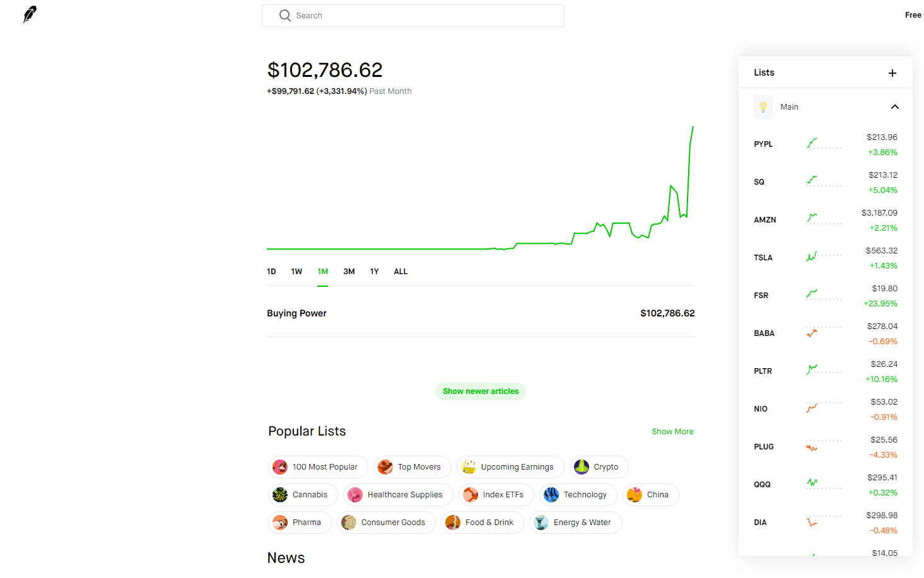924x578 pixels.
Task: Click the Free link in header
Action: coord(913,15)
